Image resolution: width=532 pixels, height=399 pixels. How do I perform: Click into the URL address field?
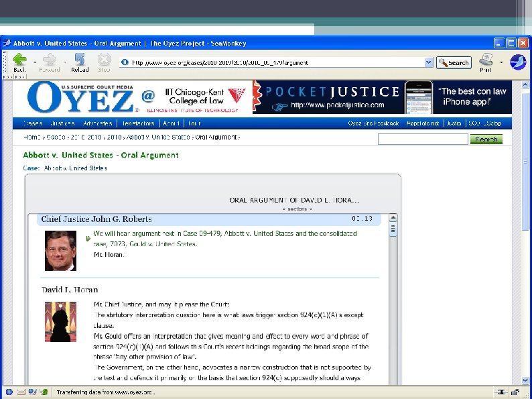click(277, 62)
